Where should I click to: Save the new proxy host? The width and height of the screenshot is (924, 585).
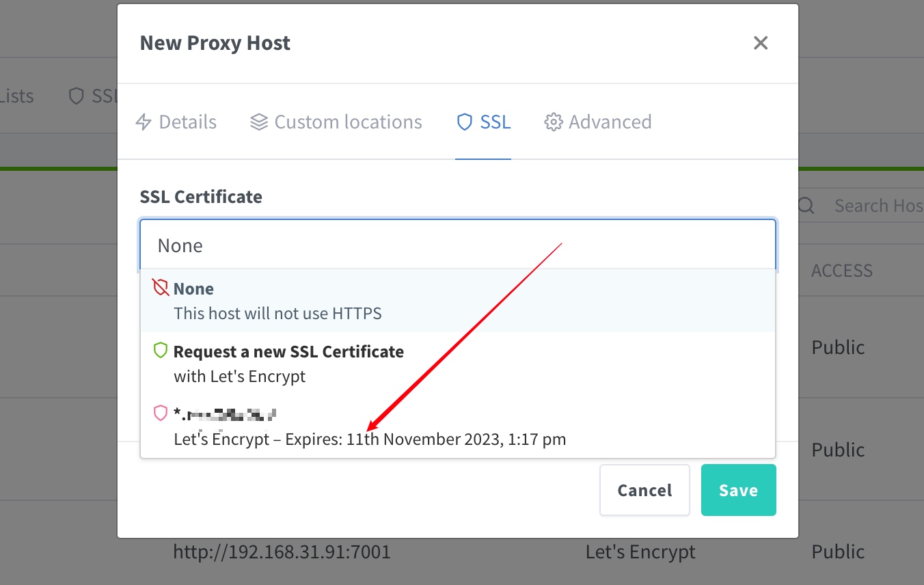tap(738, 490)
